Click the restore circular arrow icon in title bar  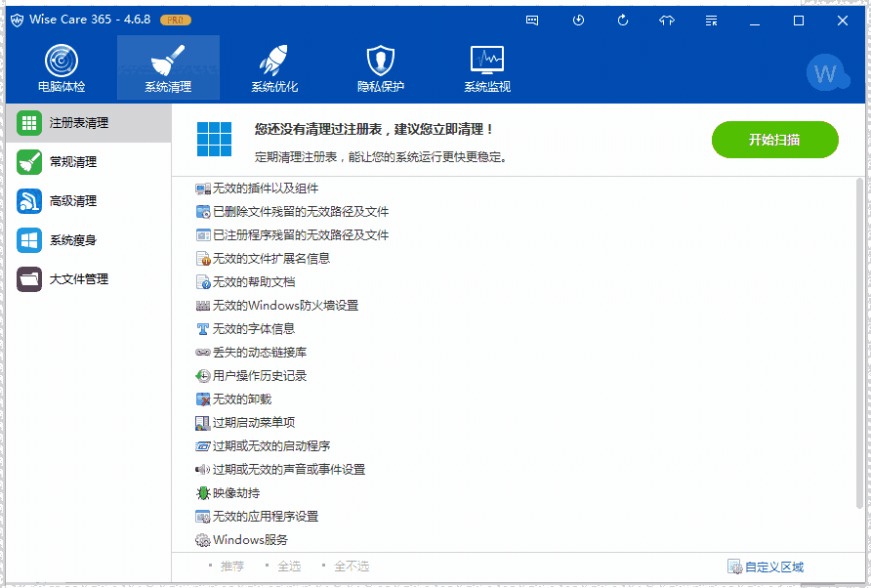pyautogui.click(x=623, y=21)
